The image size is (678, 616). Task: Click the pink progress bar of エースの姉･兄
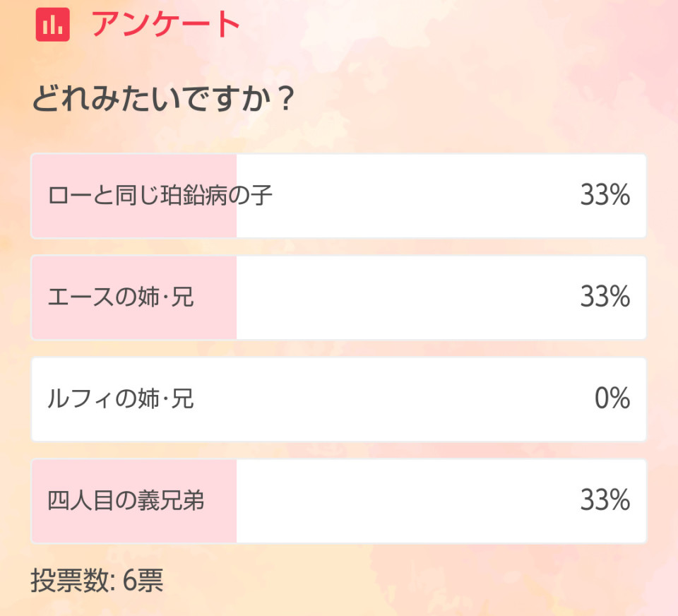pos(134,297)
